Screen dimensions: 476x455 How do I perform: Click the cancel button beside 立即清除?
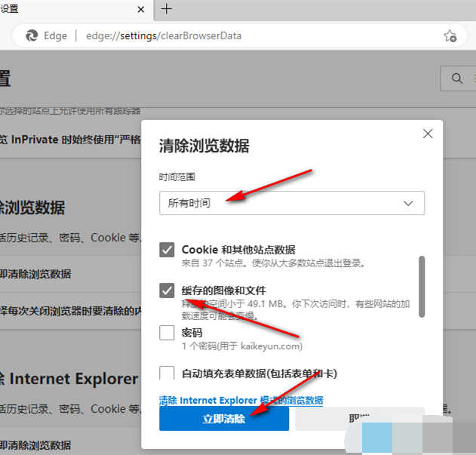[359, 419]
